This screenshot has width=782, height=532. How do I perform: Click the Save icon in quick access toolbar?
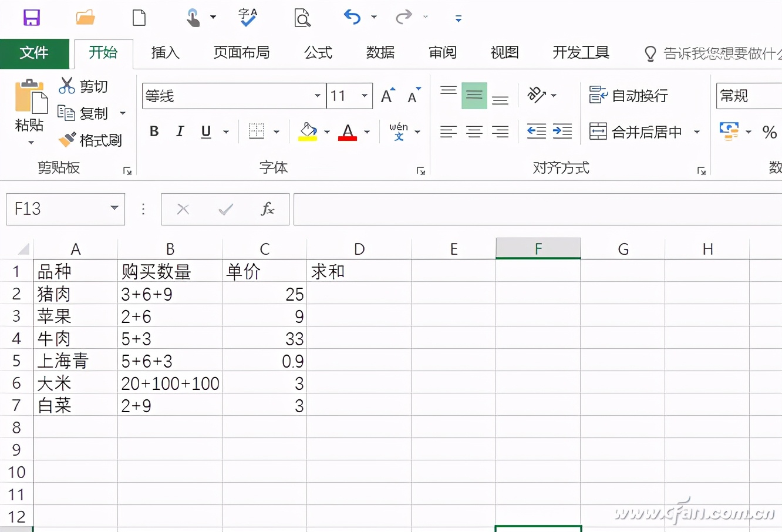[x=32, y=17]
